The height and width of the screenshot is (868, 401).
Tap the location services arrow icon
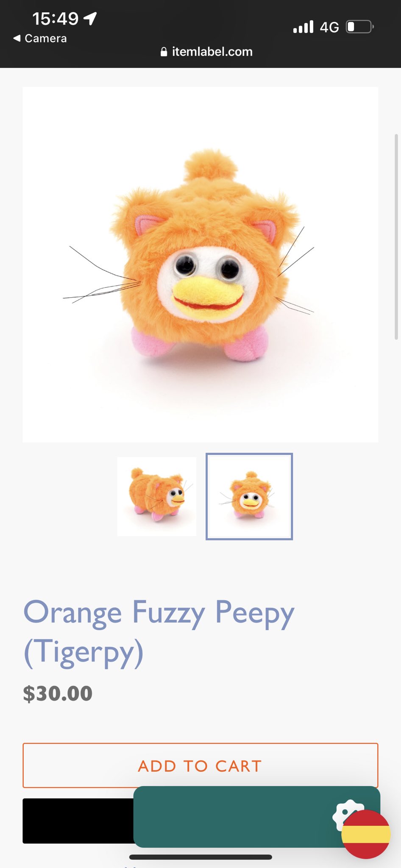coord(90,18)
